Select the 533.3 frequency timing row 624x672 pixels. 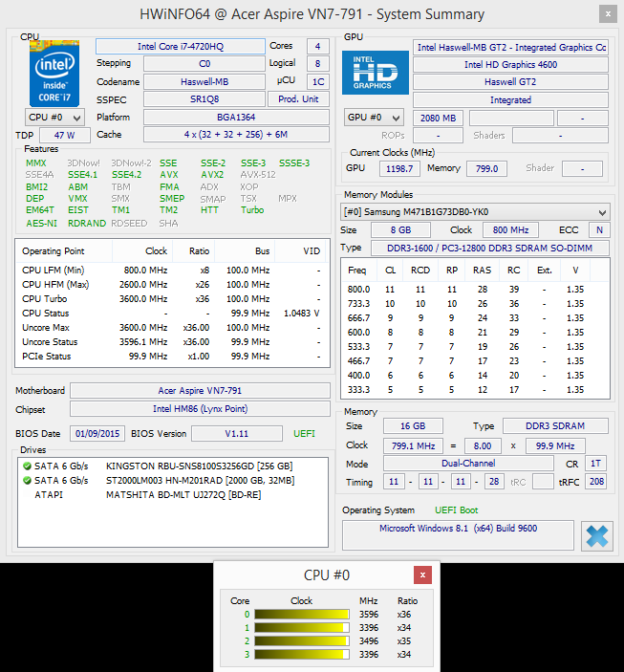point(475,347)
